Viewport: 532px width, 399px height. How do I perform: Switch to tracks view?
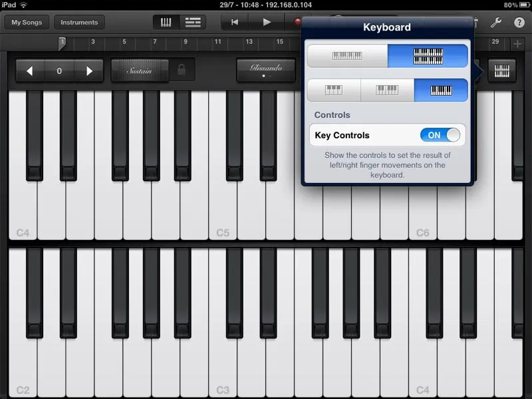point(193,22)
